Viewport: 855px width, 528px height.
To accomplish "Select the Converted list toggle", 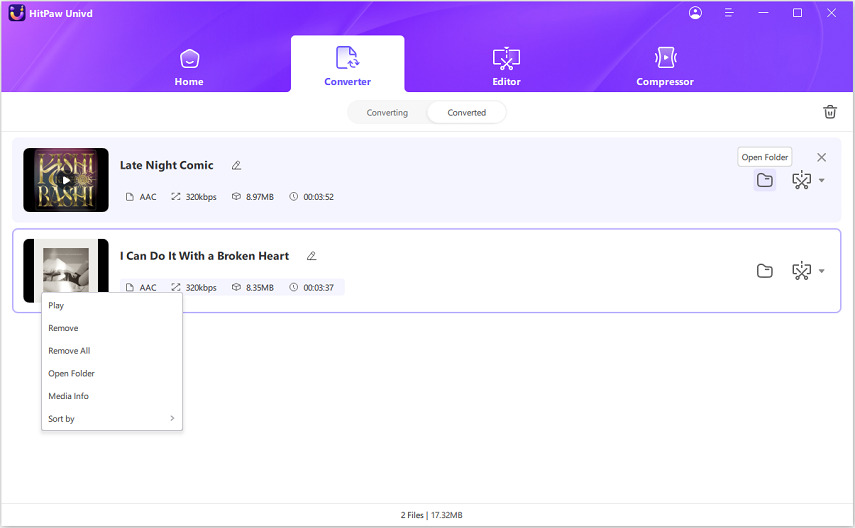I will point(467,113).
